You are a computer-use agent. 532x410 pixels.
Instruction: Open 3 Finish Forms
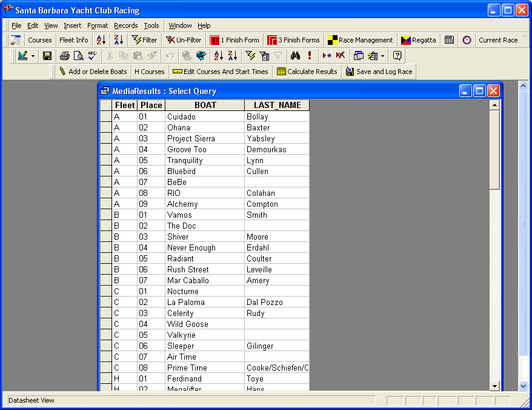tap(293, 40)
